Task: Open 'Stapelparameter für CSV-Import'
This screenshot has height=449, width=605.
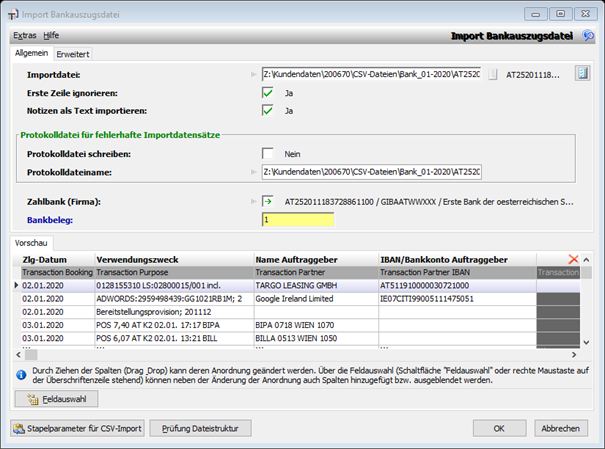Action: pos(76,429)
